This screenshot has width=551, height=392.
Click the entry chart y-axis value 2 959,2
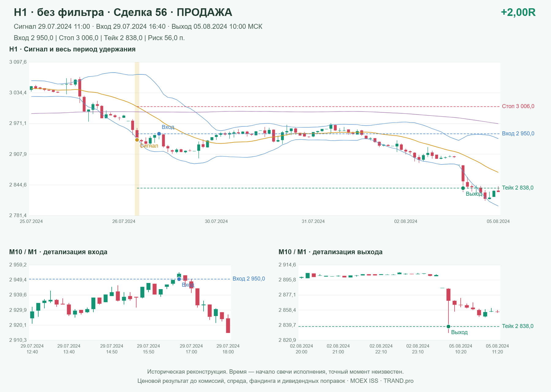[x=18, y=265]
